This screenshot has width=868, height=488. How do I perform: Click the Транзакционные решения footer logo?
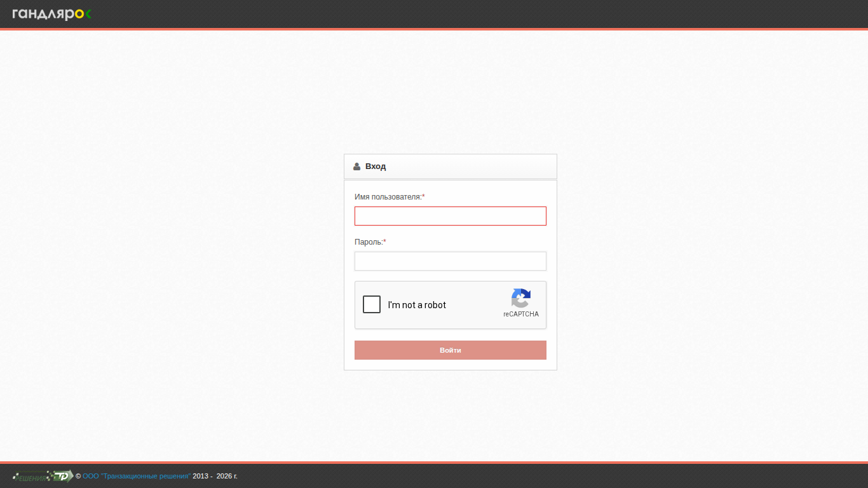coord(43,476)
